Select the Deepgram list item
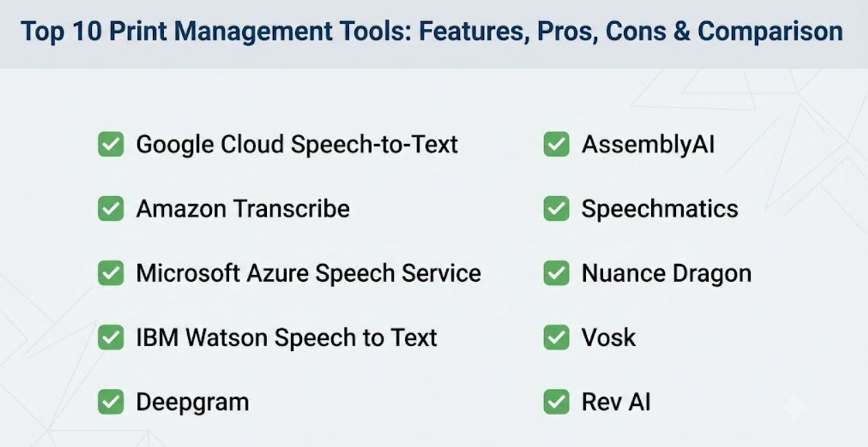Viewport: 868px width, 447px height. (x=192, y=402)
